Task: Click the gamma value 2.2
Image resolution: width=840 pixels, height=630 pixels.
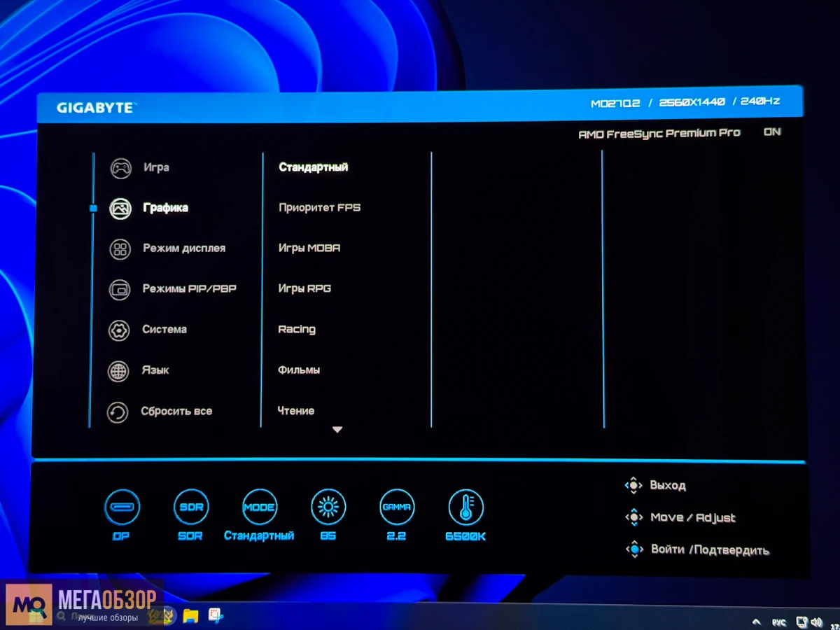Action: [x=397, y=536]
